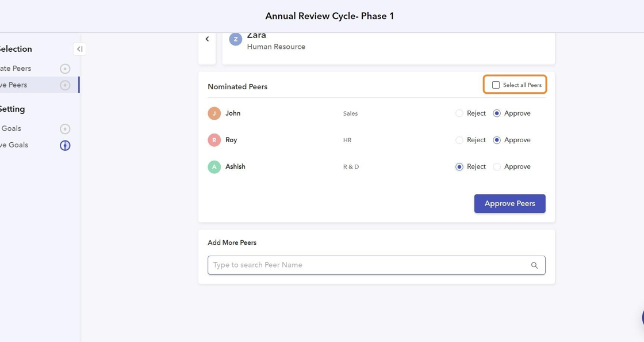Image resolution: width=644 pixels, height=342 pixels.
Task: Select Approve for Ashish
Action: click(497, 167)
